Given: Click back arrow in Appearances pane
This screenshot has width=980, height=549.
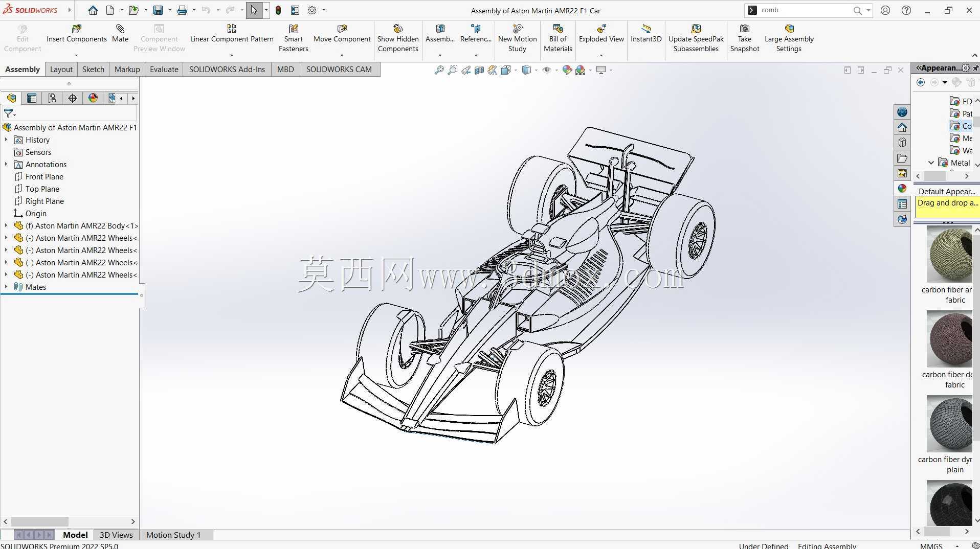Looking at the screenshot, I should 921,82.
